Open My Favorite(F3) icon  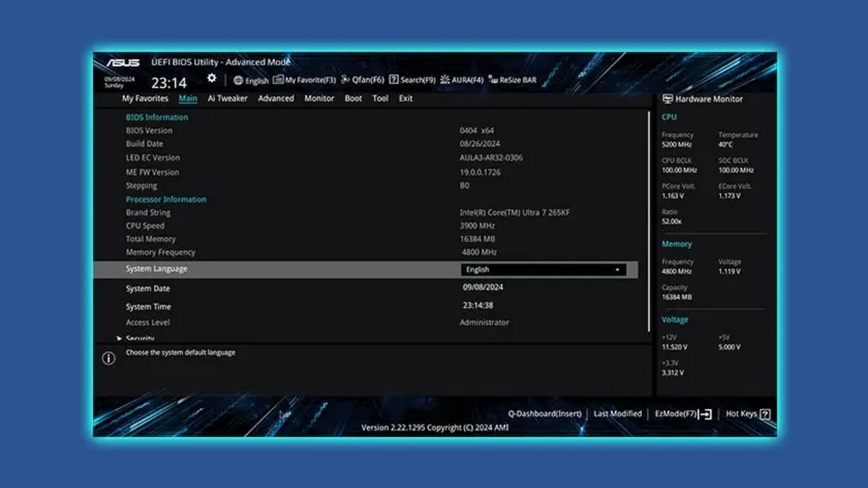278,80
